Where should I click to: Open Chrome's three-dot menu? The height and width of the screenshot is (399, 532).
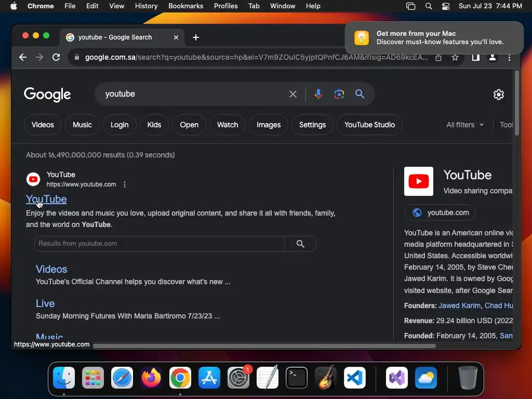(x=509, y=58)
